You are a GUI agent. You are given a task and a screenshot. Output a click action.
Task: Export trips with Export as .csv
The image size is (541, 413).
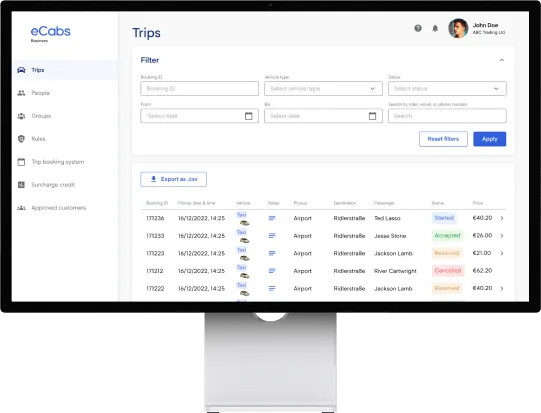click(174, 179)
